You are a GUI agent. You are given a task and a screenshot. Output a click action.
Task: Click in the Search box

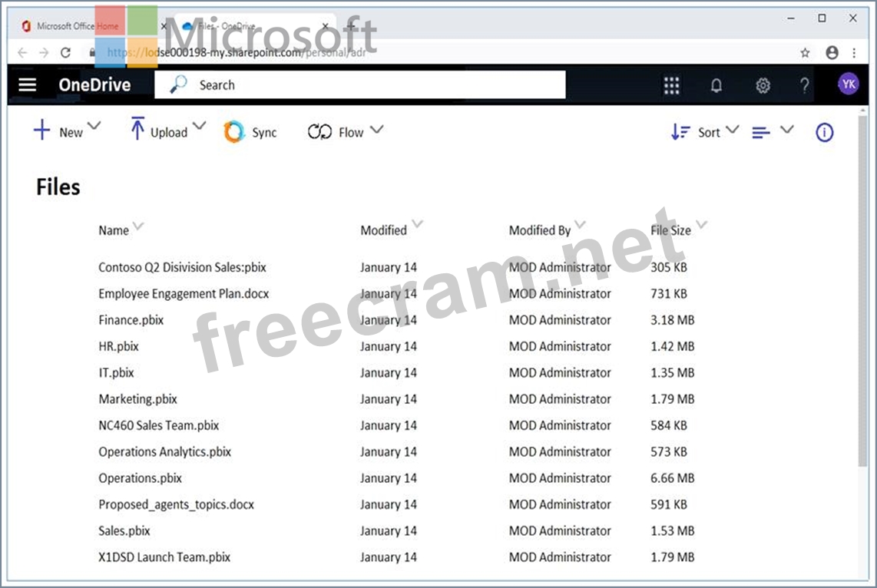pos(359,84)
